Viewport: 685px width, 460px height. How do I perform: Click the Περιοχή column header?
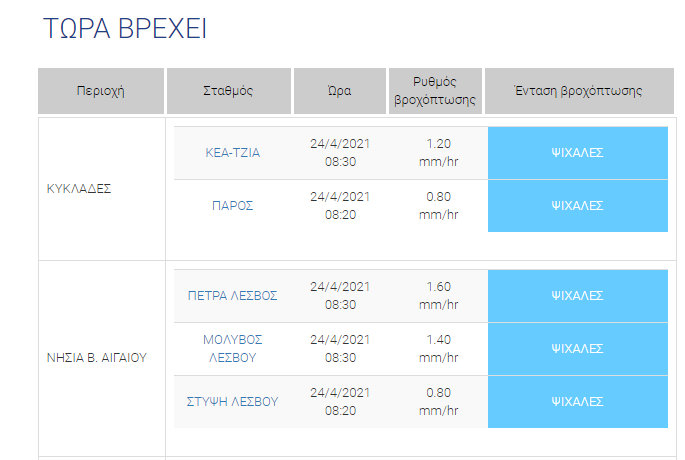[x=100, y=91]
